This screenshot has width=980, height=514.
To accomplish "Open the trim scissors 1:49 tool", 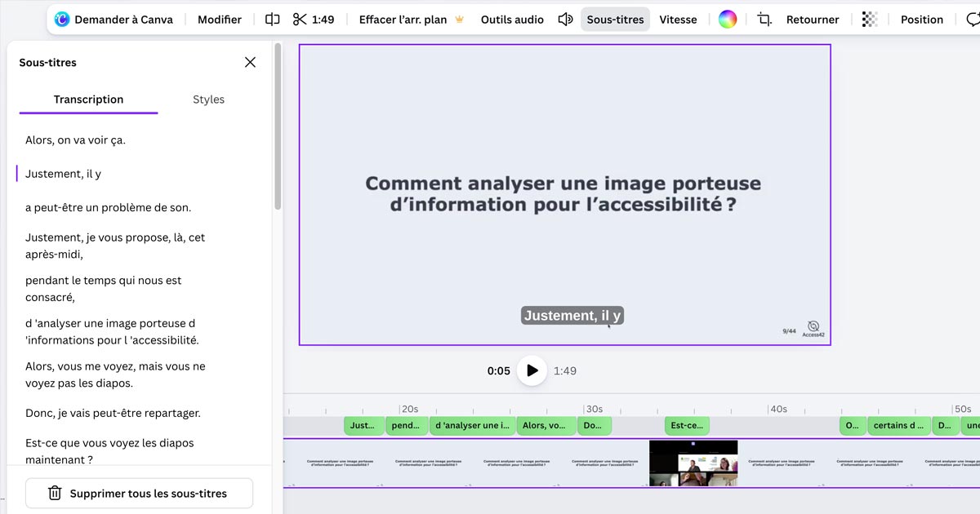I will click(x=314, y=20).
